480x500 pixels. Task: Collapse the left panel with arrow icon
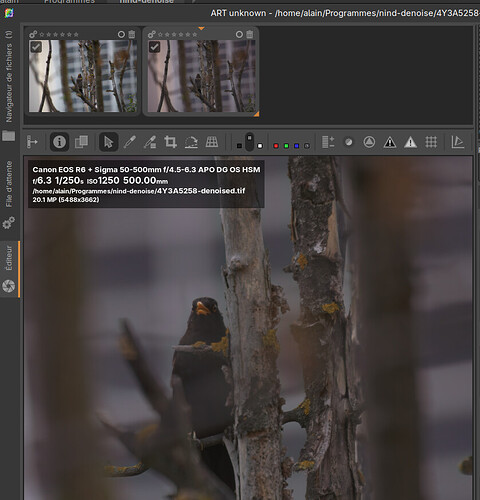tap(32, 142)
